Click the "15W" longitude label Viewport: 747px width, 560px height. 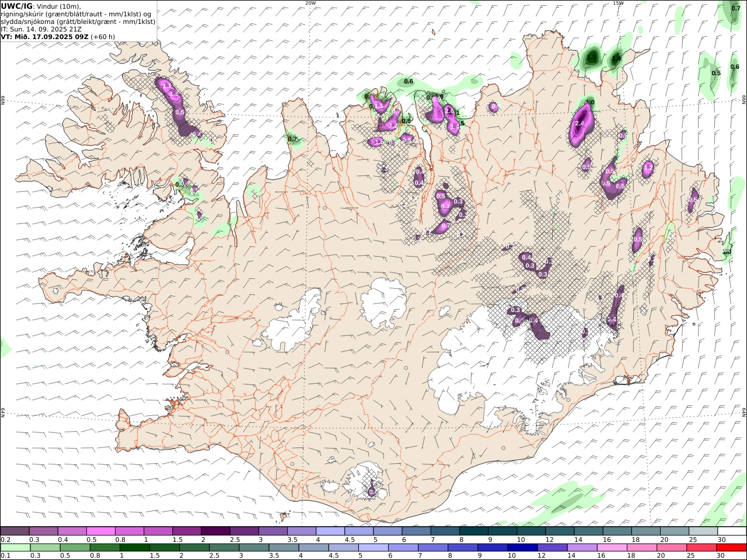(618, 3)
